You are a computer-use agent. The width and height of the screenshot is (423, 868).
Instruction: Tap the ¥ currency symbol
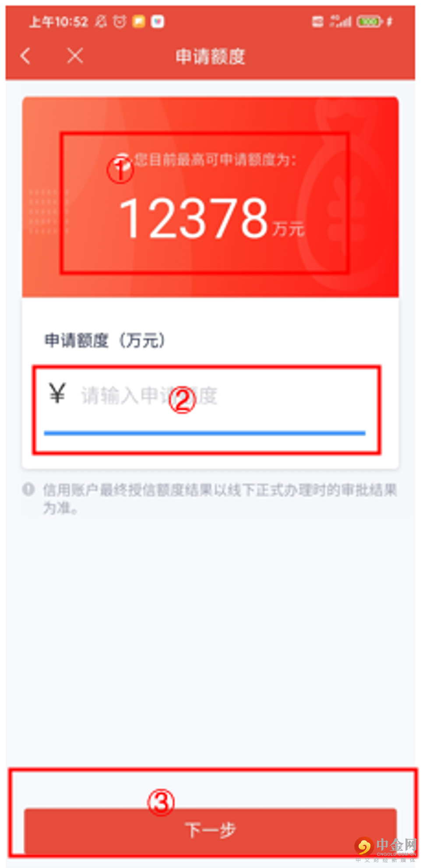(57, 394)
